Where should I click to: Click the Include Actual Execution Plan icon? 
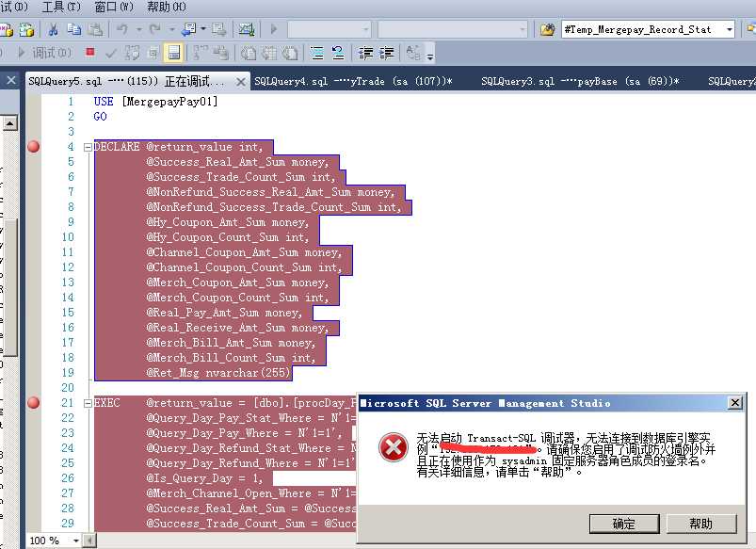[x=201, y=53]
